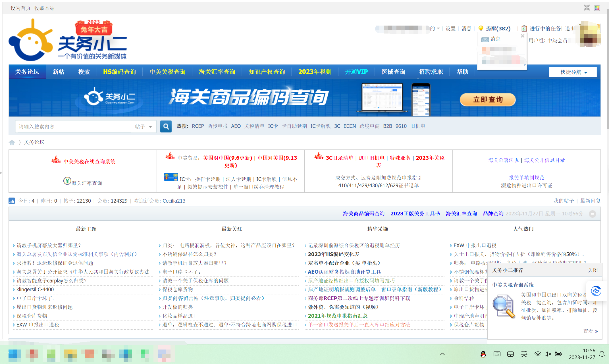
Task: Click the touch keyboard tray icon
Action: pos(497,354)
